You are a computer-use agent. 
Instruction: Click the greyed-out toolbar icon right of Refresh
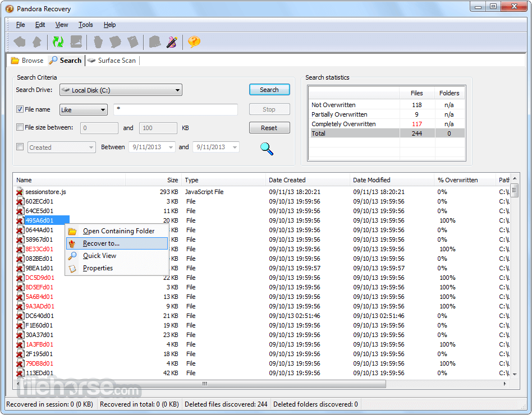pyautogui.click(x=76, y=42)
